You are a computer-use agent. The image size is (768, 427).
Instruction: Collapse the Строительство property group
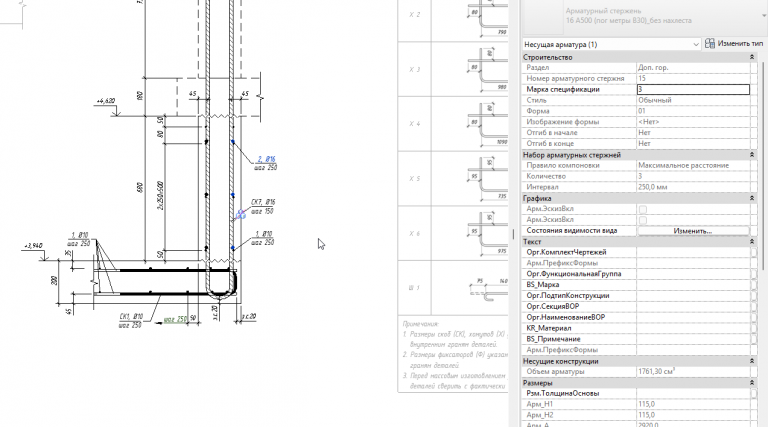(752, 57)
